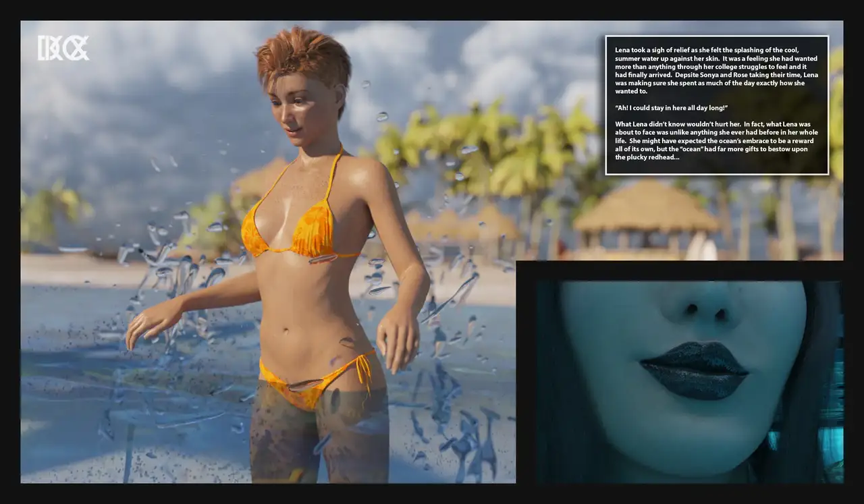The height and width of the screenshot is (504, 864).
Task: Click the white monogram logo watermark
Action: 63,49
